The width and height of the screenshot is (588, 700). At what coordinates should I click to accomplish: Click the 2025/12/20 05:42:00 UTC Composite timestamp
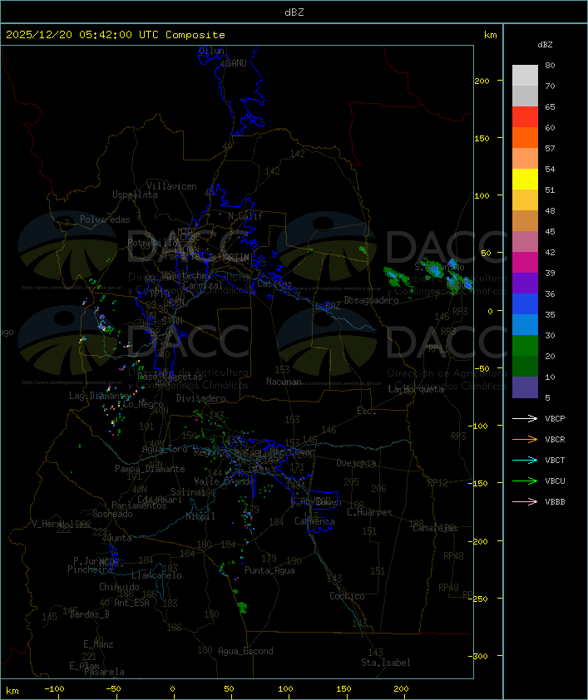click(116, 35)
